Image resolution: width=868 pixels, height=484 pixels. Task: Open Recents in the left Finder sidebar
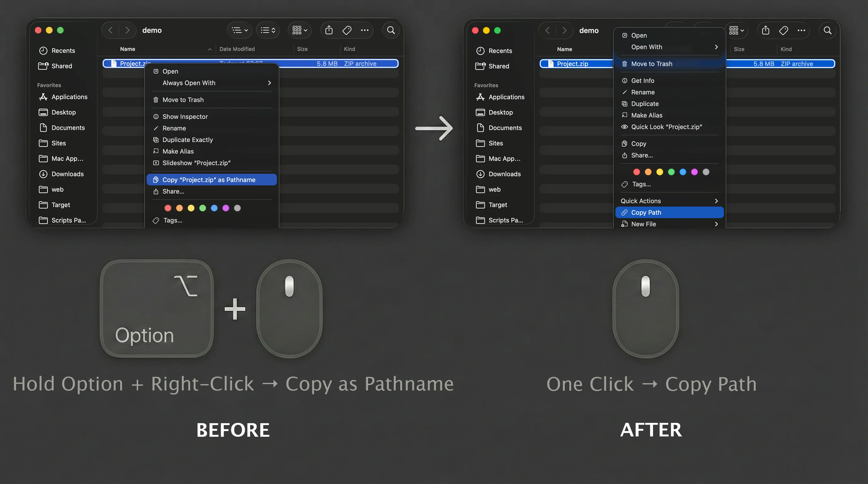click(x=57, y=50)
